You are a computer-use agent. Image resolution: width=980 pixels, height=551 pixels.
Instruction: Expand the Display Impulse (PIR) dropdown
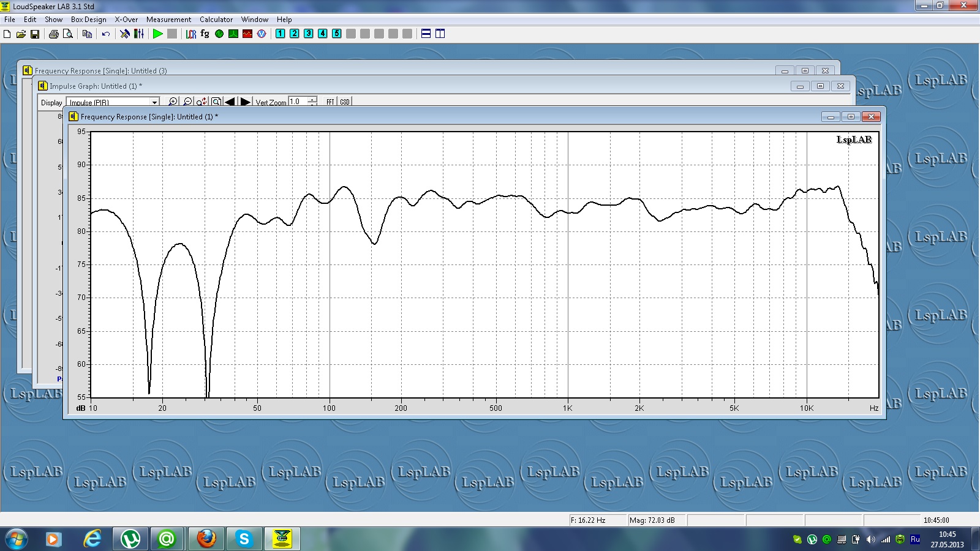tap(155, 102)
